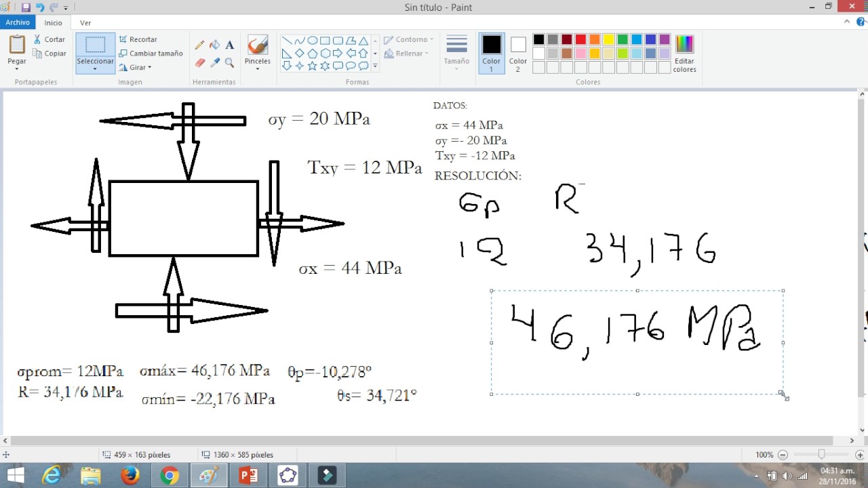Open the Archivo menu
868x488 pixels.
click(18, 22)
